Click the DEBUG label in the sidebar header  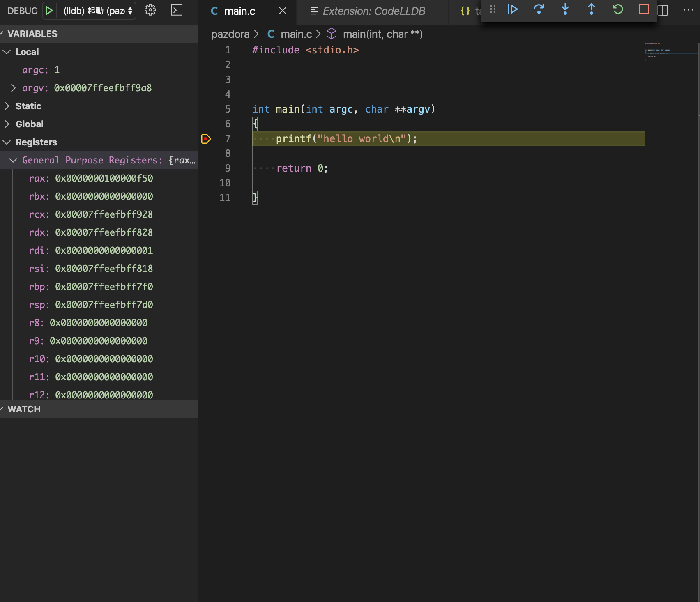coord(23,11)
